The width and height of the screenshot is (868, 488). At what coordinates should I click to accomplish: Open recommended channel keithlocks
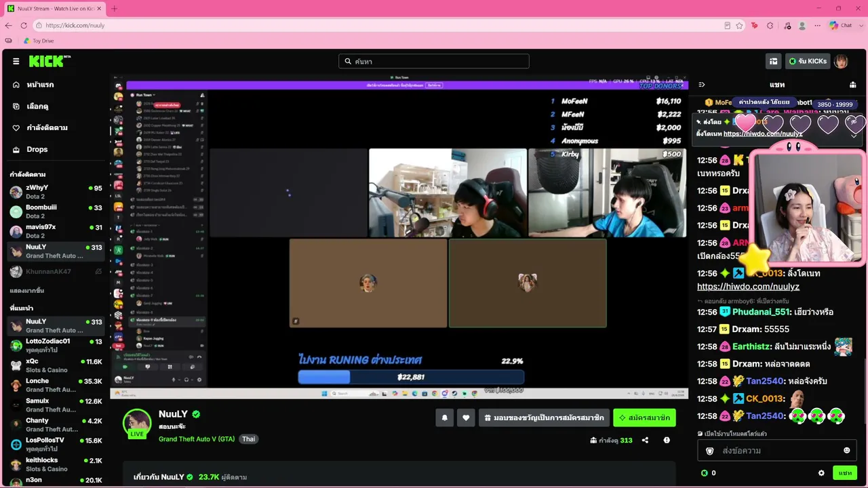[x=56, y=464]
